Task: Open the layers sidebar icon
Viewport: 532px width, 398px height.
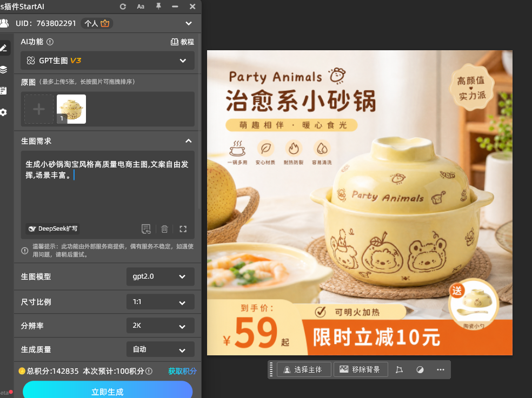Action: click(x=3, y=70)
